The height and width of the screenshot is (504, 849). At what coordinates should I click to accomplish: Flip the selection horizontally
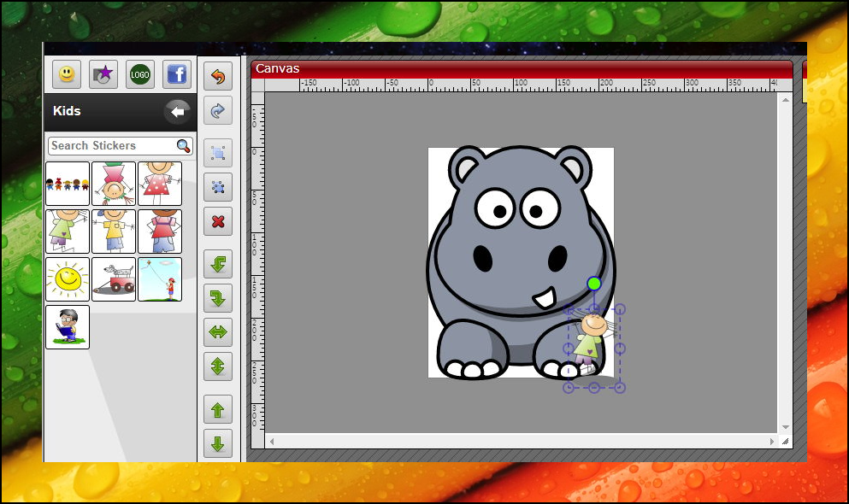pos(218,332)
